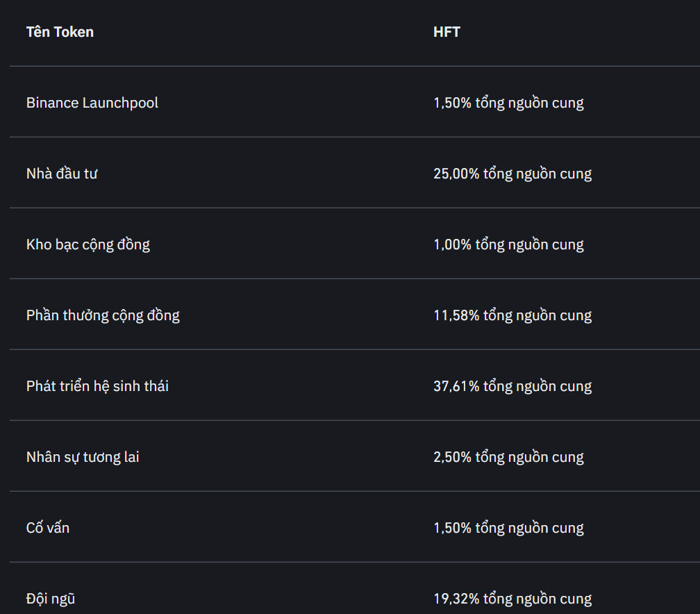Select the "Nhà đầu tư" row label

point(62,173)
